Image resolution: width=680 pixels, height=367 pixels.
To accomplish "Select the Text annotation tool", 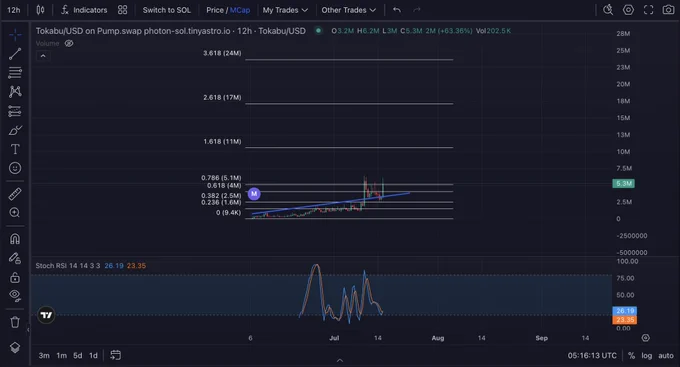I will pos(15,149).
